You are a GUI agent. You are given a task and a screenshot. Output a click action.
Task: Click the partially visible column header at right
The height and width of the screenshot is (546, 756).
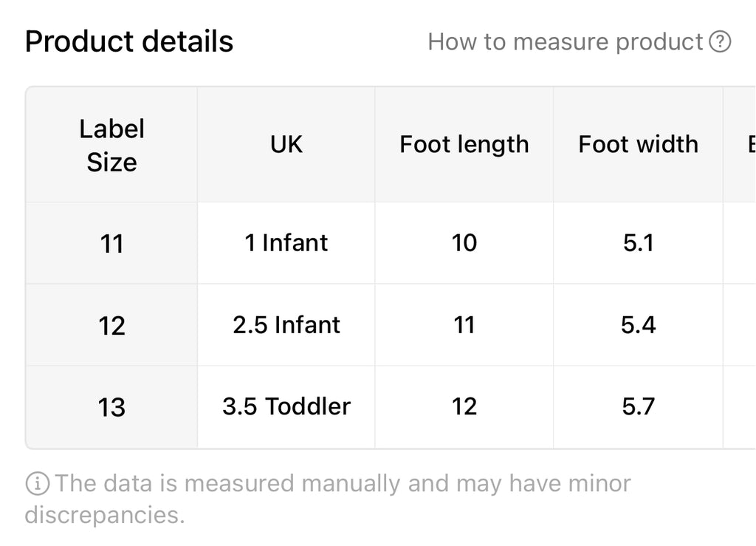point(740,145)
